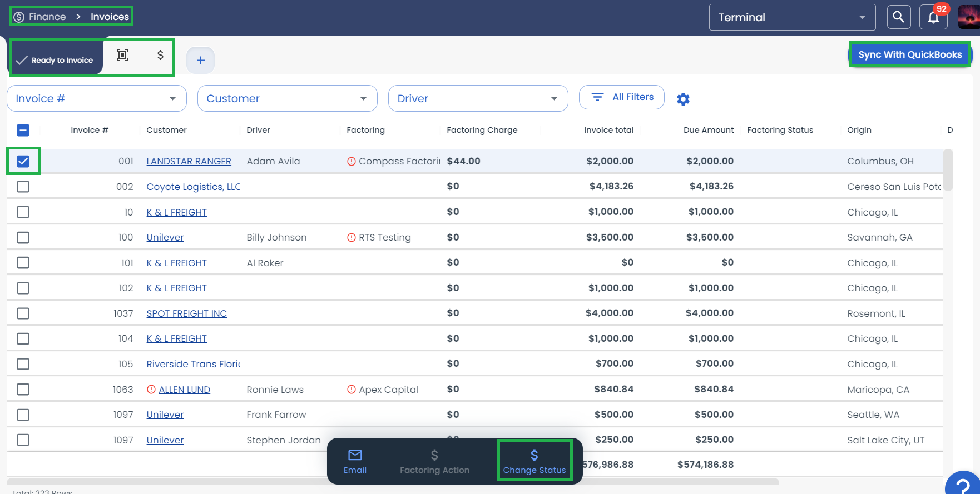This screenshot has height=494, width=980.
Task: Go to Finance in breadcrumb
Action: pyautogui.click(x=47, y=17)
